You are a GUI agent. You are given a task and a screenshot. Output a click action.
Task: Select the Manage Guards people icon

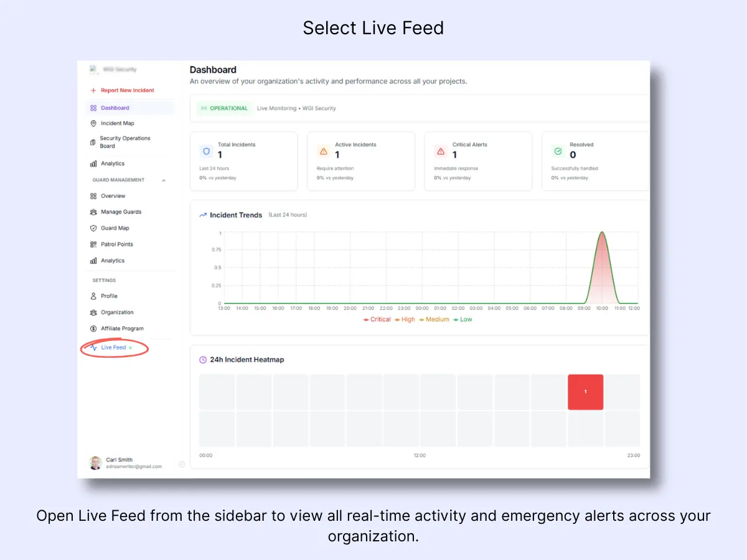click(93, 212)
